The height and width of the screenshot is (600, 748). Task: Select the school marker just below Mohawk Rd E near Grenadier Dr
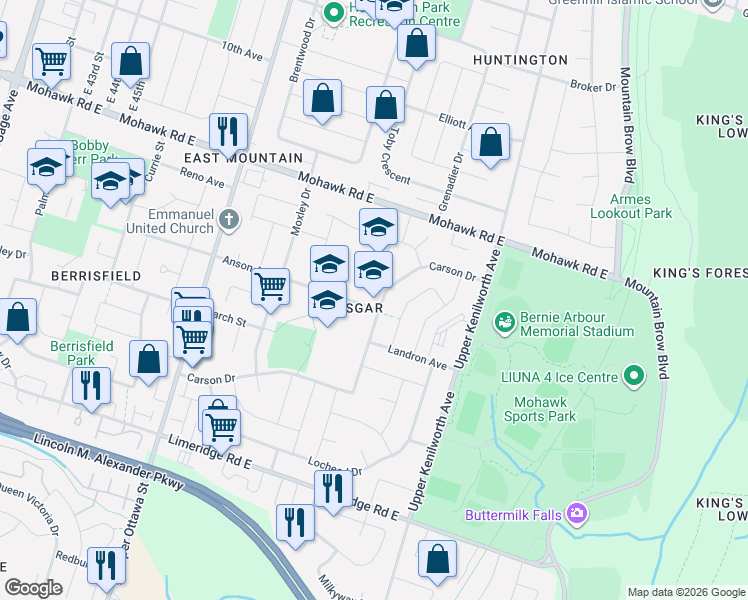pos(378,229)
